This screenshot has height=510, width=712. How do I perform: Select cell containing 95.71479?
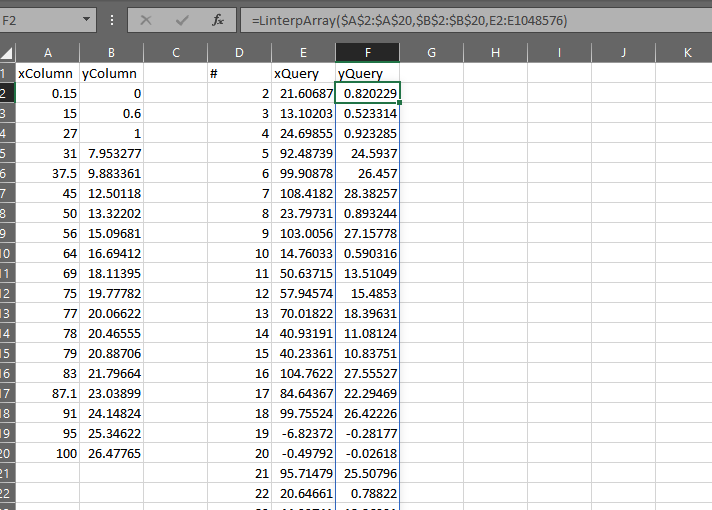[x=303, y=473]
